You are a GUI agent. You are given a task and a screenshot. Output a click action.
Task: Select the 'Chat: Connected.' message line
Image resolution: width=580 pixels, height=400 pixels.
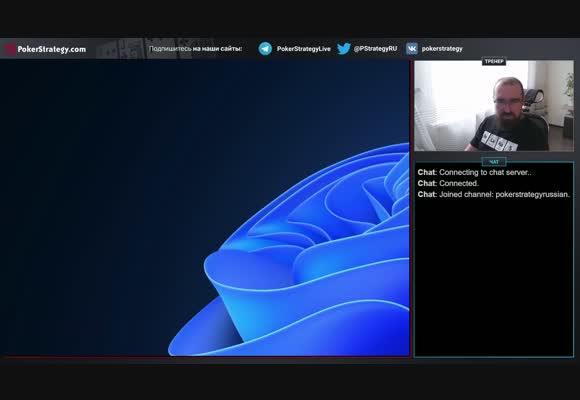click(448, 184)
